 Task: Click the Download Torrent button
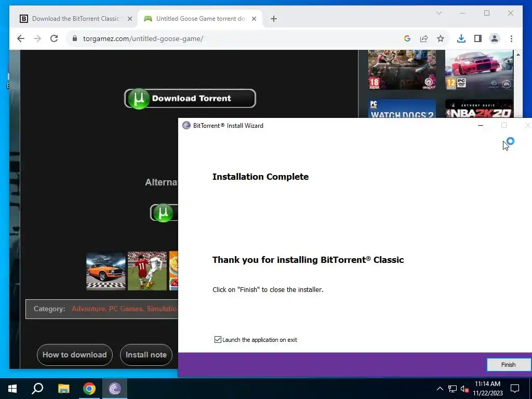[190, 98]
